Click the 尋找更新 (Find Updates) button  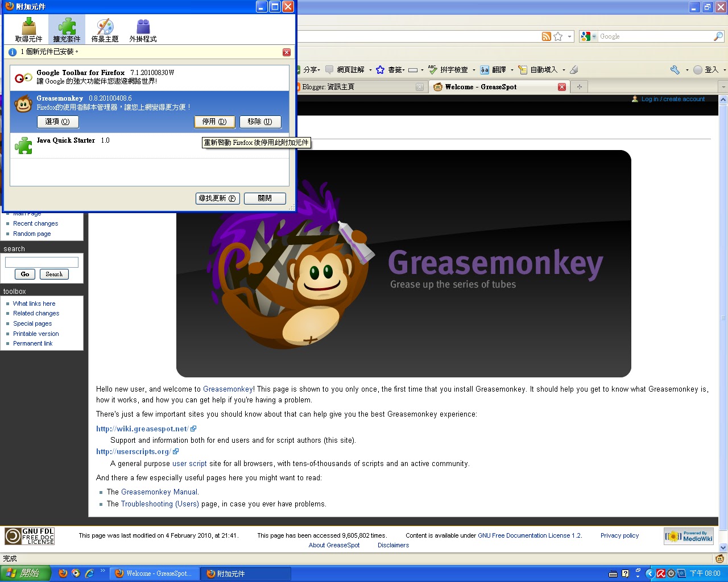click(218, 198)
